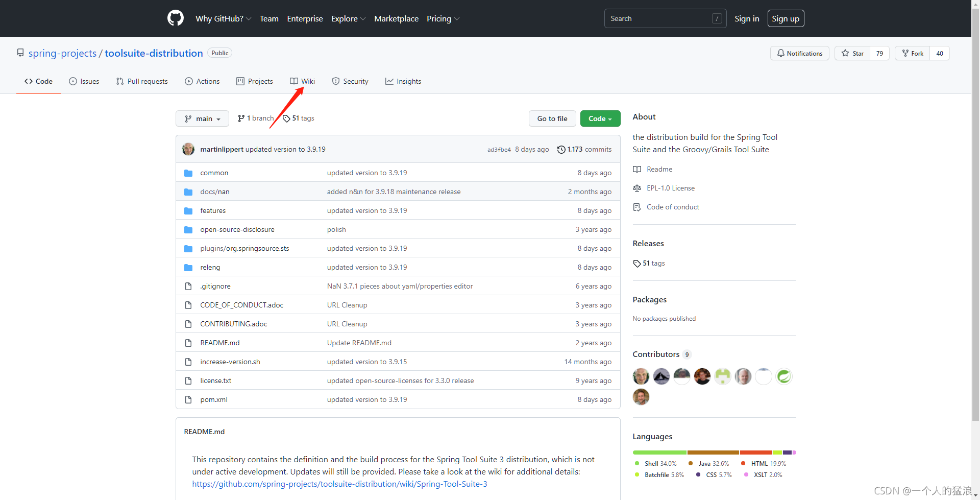Open the Actions tab
Image resolution: width=980 pixels, height=500 pixels.
(202, 81)
